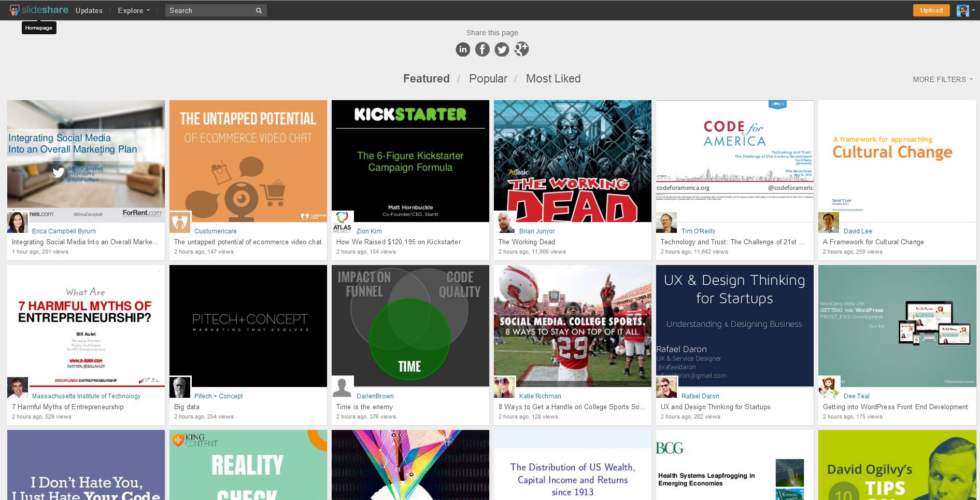Expand MORE FILTERS dropdown
980x500 pixels.
[x=943, y=79]
